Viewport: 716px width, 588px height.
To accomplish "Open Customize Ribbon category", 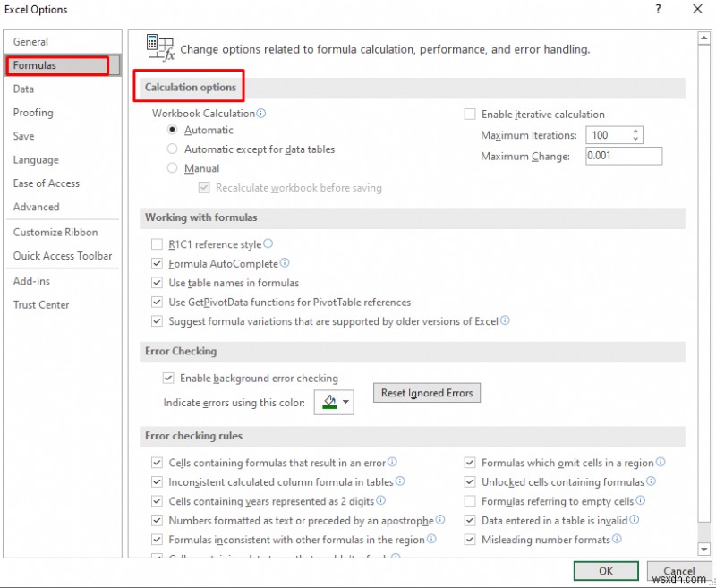I will point(63,232).
